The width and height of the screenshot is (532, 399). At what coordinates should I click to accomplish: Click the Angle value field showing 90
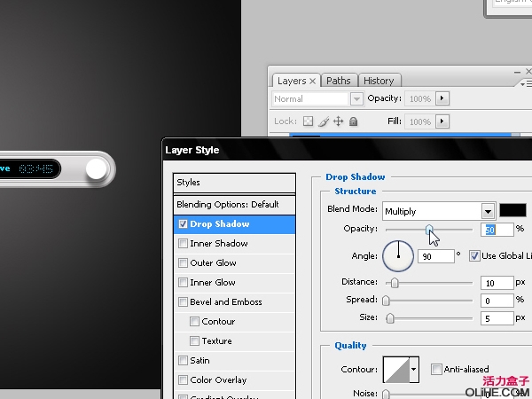(x=435, y=256)
